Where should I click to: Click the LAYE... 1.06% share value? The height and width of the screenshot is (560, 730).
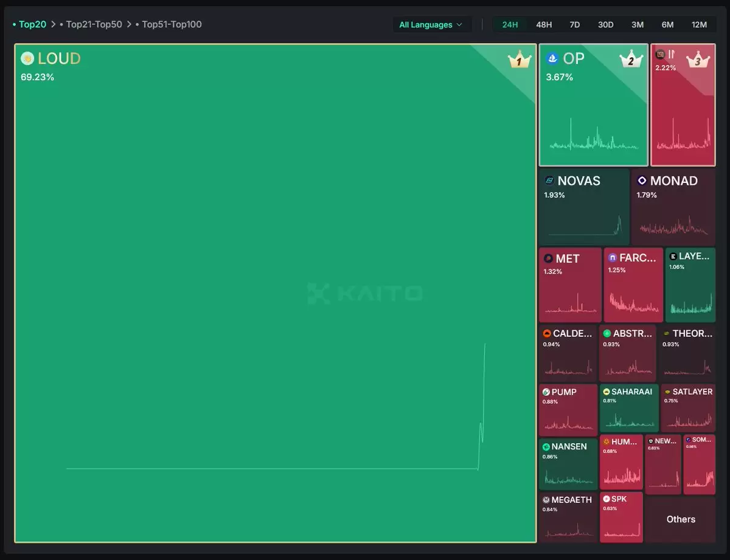(676, 267)
